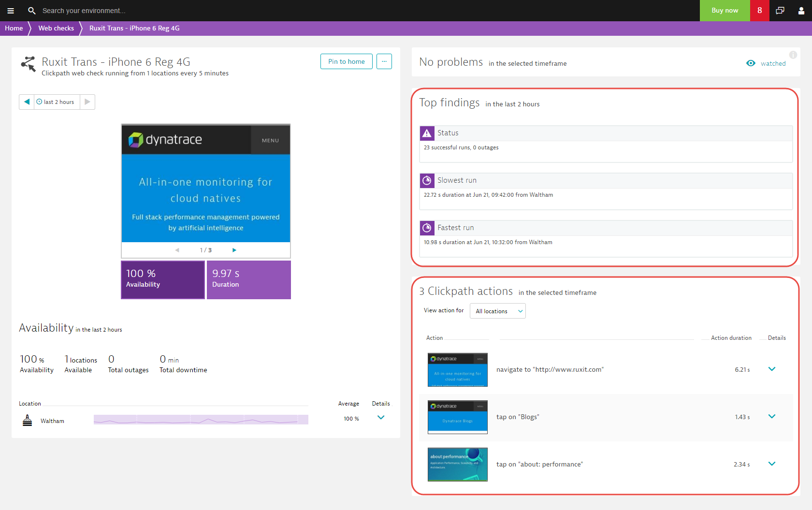The width and height of the screenshot is (812, 510).
Task: Click the '23 successful runs, 0 outages' text
Action: point(461,147)
